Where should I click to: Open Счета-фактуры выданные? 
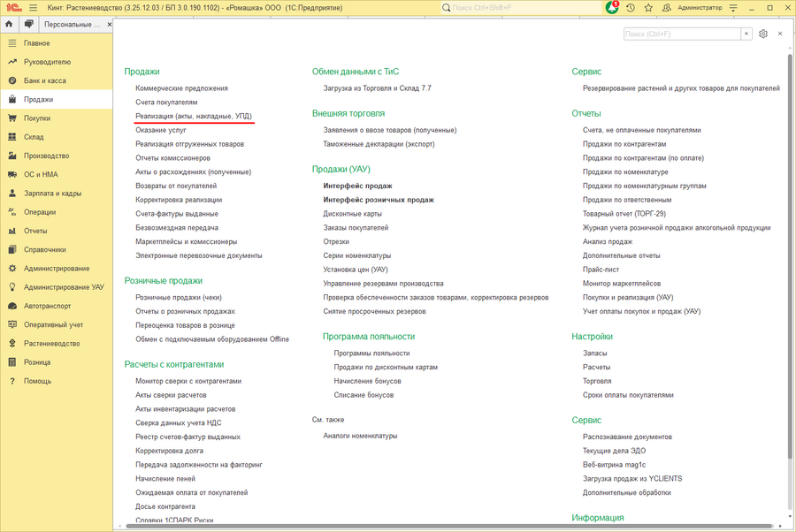pos(177,214)
